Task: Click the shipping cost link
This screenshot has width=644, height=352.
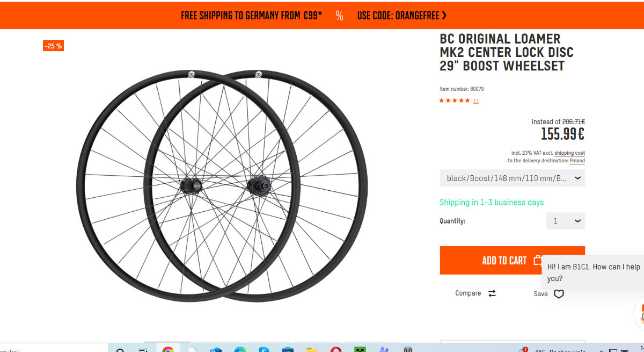Action: tap(569, 153)
